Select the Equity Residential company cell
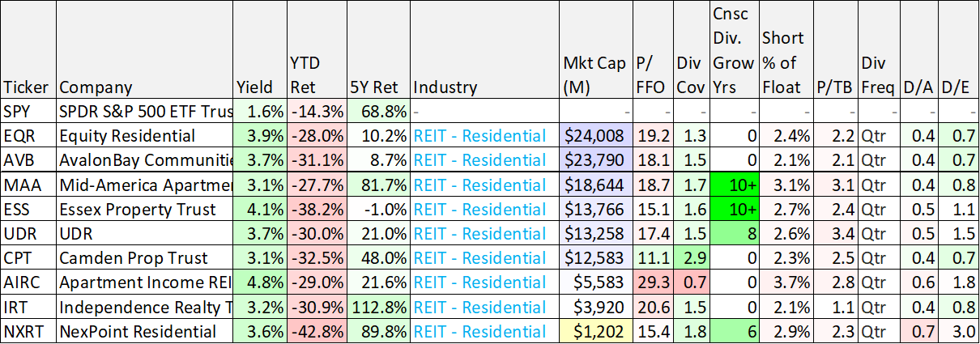980x344 pixels. click(144, 136)
